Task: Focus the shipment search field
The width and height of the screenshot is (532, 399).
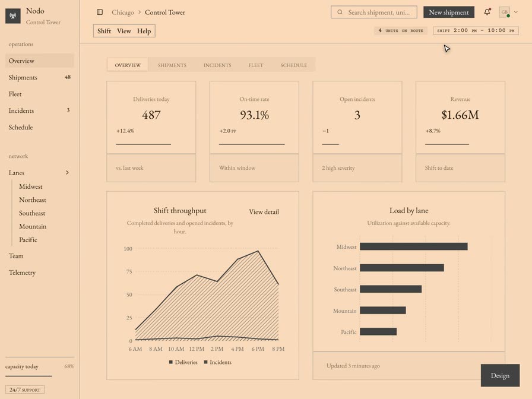Action: coord(374,12)
